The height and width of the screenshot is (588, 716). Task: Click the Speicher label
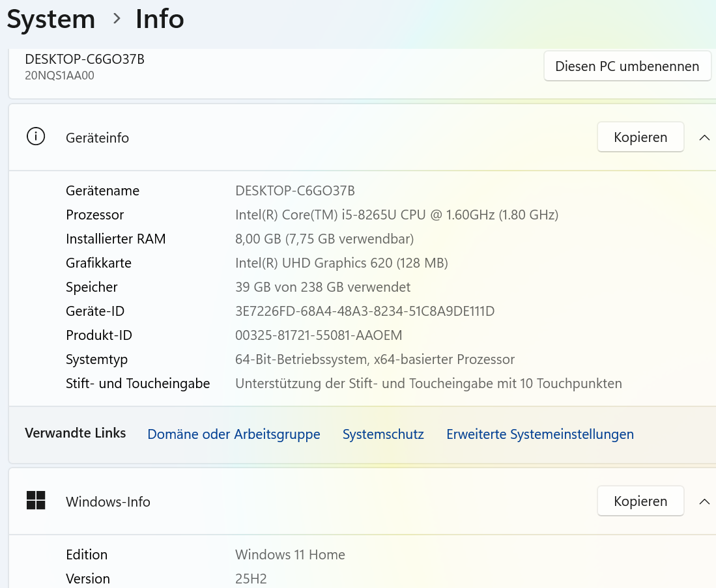coord(91,287)
